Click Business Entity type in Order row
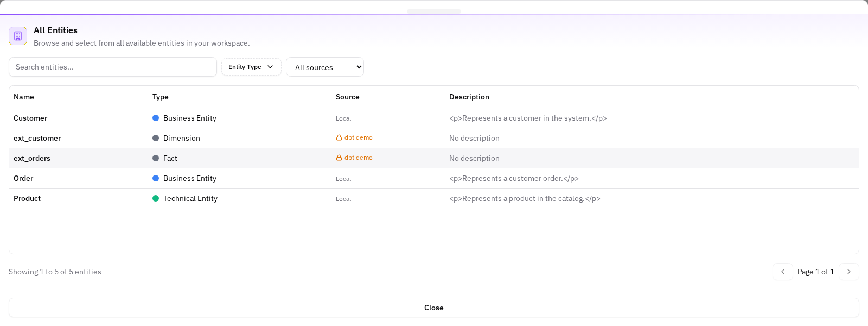 click(x=190, y=178)
